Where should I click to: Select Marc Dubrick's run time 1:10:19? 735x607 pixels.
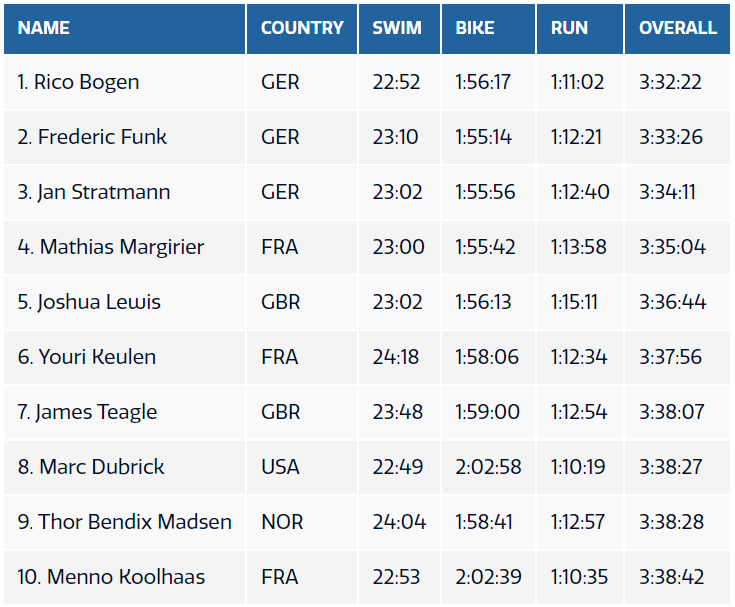(x=580, y=467)
